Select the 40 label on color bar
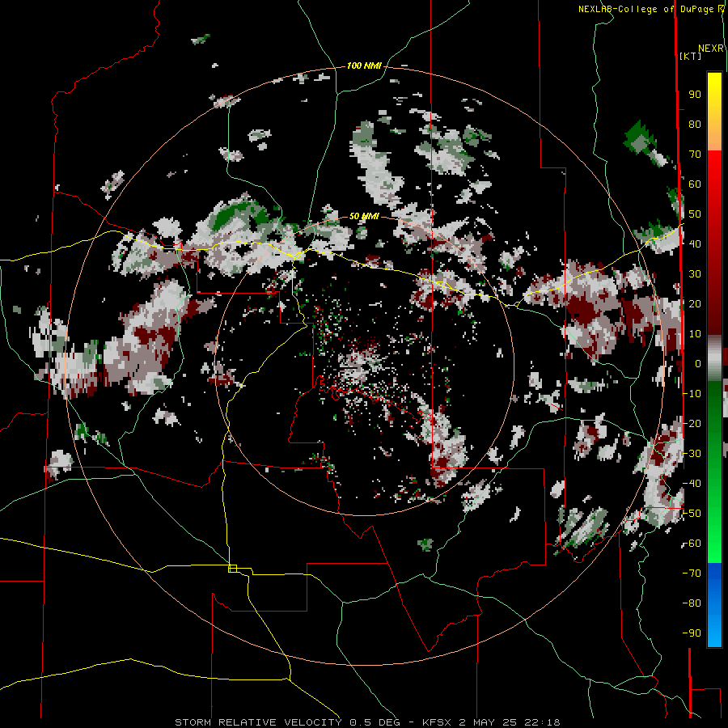 [695, 243]
